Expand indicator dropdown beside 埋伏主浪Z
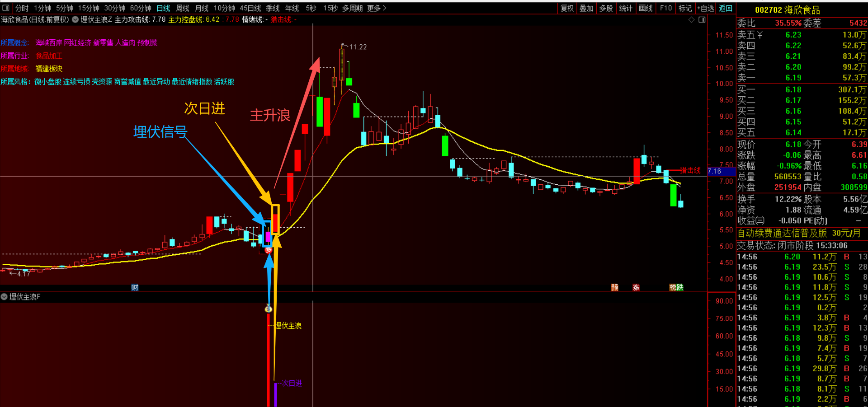 click(x=75, y=19)
